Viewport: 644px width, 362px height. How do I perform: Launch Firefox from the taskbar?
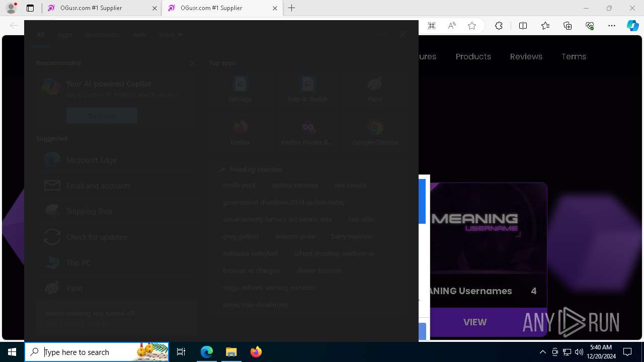coord(256,352)
